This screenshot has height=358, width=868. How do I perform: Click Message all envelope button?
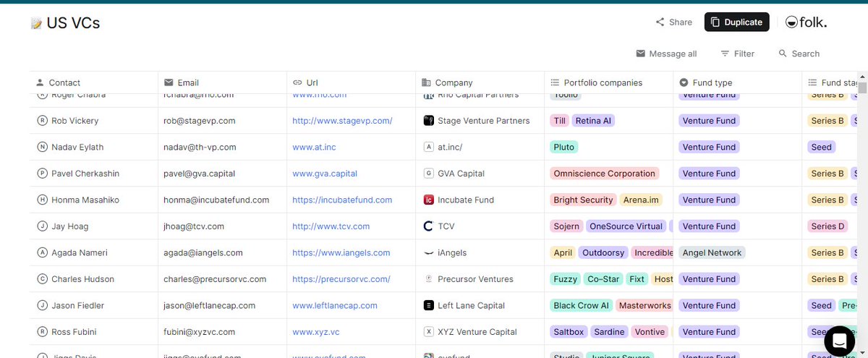coord(666,54)
